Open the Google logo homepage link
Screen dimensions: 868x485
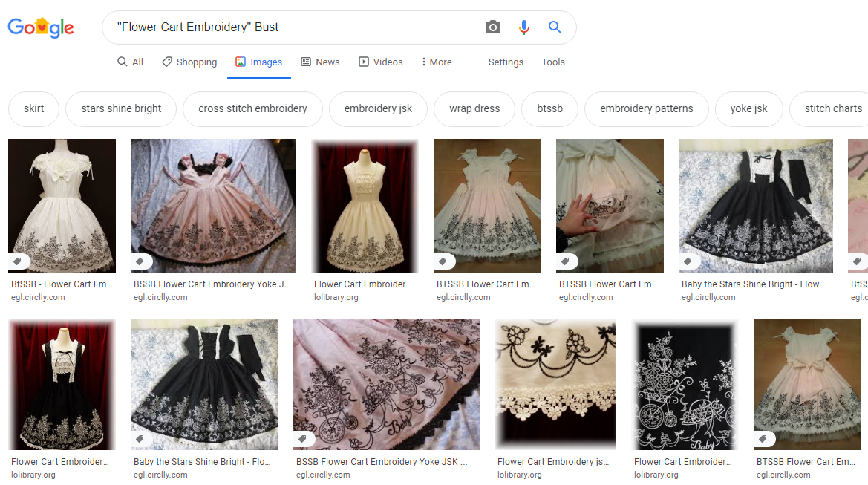[x=41, y=28]
